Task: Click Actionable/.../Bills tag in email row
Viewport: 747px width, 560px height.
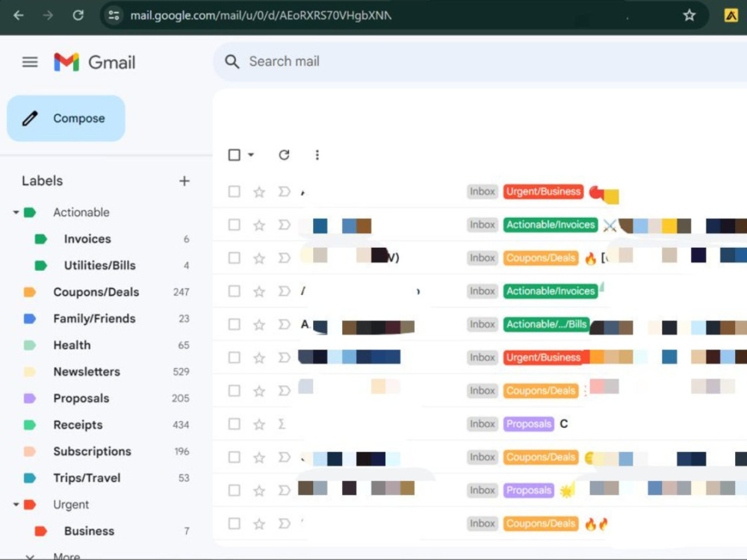Action: pos(547,324)
